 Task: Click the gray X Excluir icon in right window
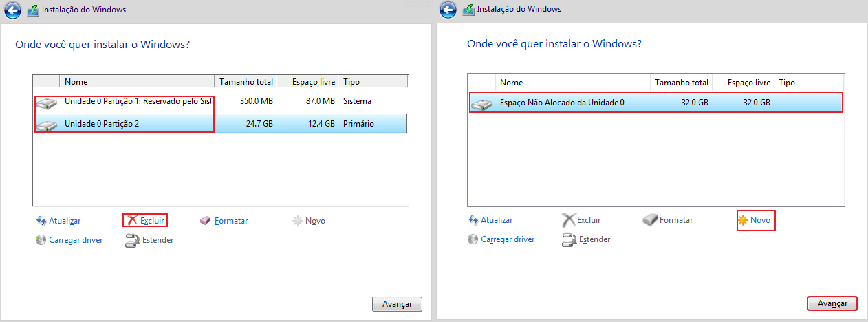[568, 220]
